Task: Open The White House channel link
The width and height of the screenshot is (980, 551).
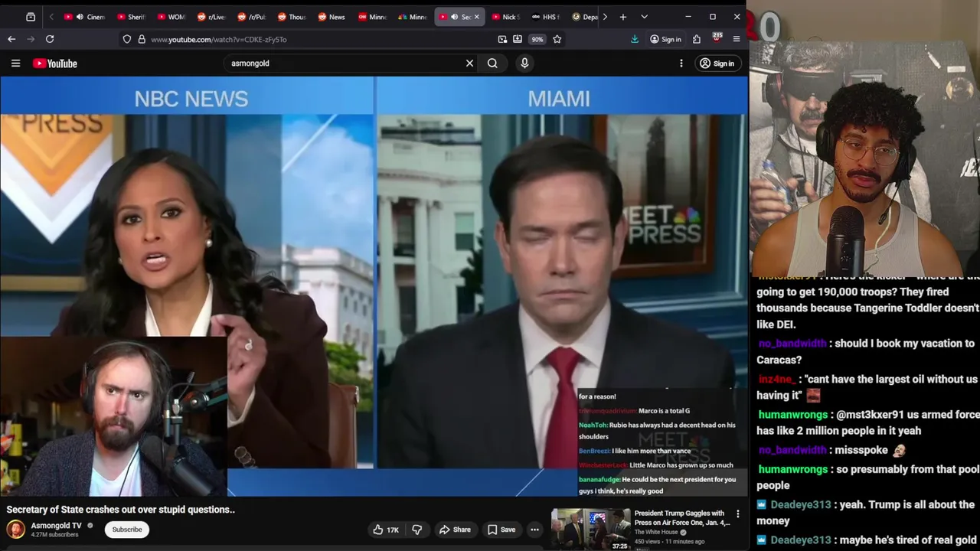Action: 656,532
